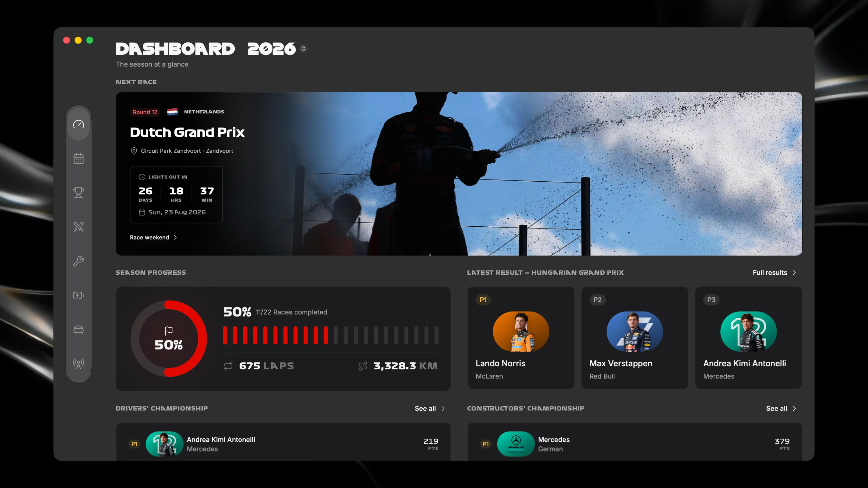Click Max Verstappen's portrait in the P2 card
This screenshot has width=868, height=488.
(x=634, y=331)
